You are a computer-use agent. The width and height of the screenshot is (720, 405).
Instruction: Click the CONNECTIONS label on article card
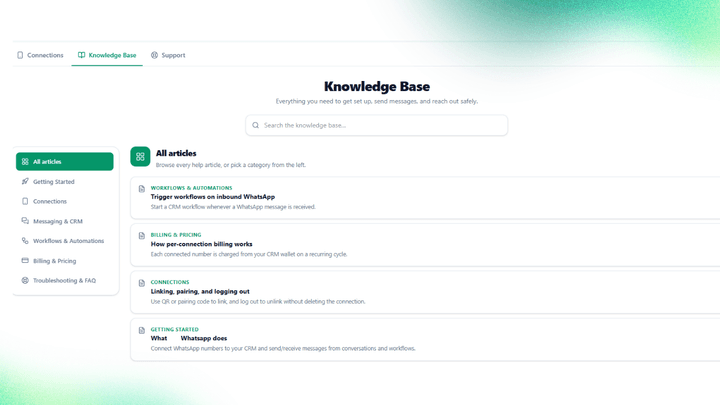pos(170,282)
